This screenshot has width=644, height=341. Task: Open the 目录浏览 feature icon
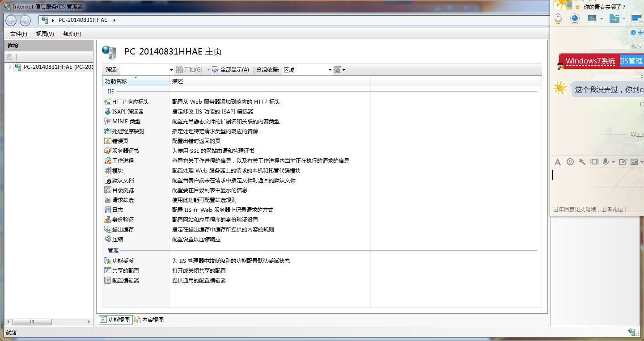(x=107, y=190)
